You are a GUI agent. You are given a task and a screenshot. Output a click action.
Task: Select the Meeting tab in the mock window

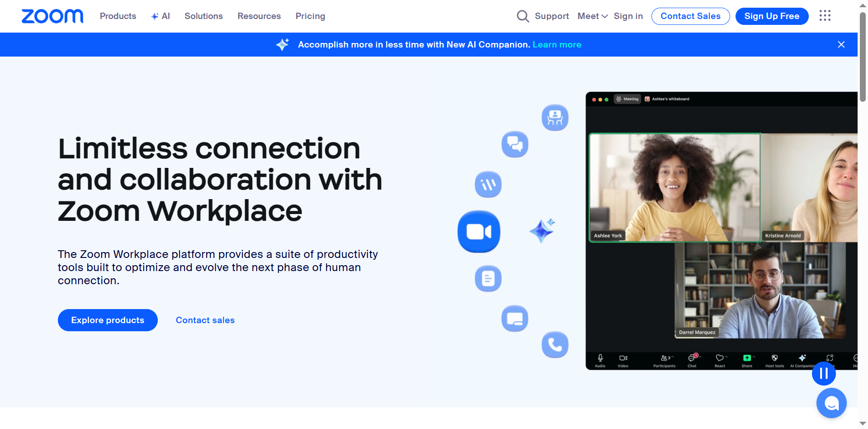click(627, 99)
